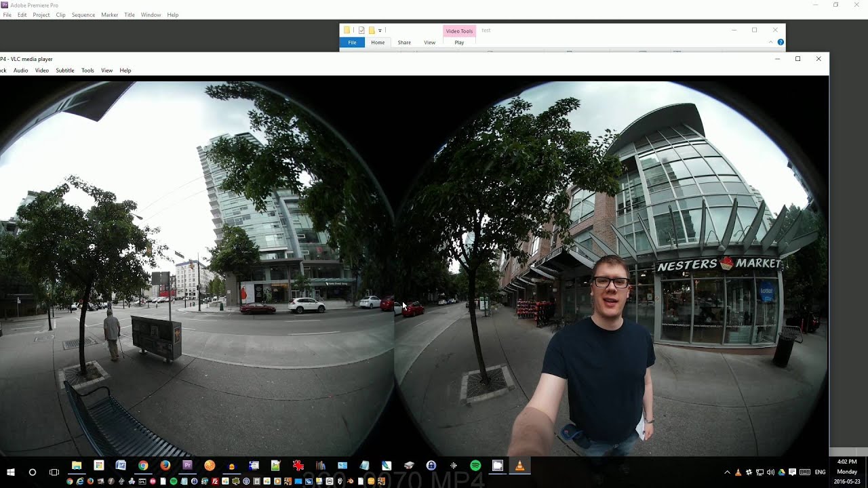868x488 pixels.
Task: Open Spotify from the taskbar
Action: point(475,466)
